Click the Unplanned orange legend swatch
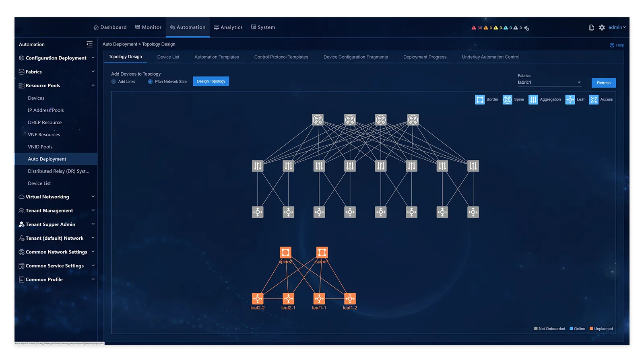The image size is (644, 362). tap(591, 329)
